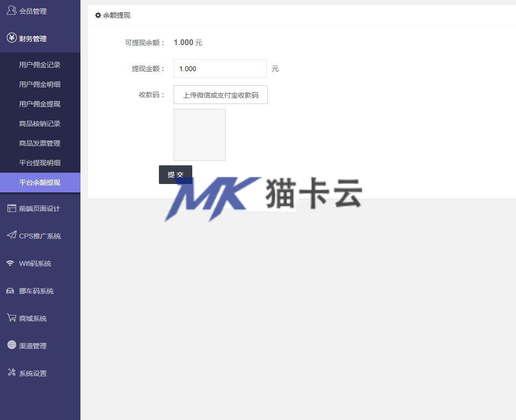
Task: Navigate to 商品发票管理
Action: [40, 143]
